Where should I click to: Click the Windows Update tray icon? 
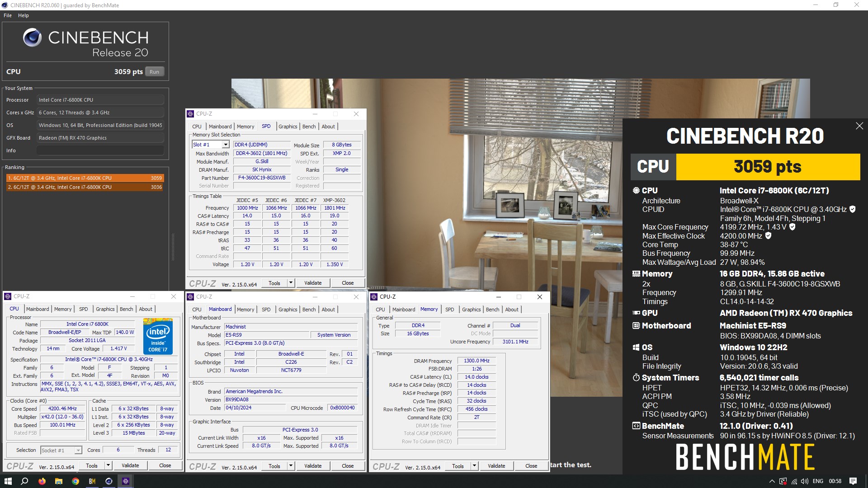[x=783, y=481]
